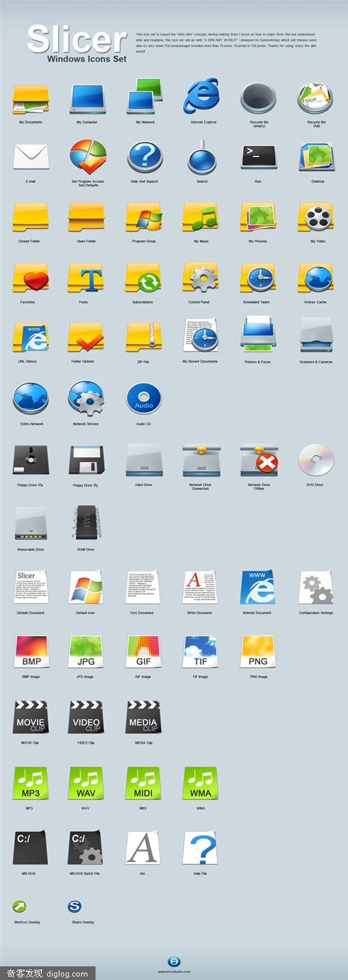Click the Help And Support icon
This screenshot has height=980, width=348.
(145, 158)
